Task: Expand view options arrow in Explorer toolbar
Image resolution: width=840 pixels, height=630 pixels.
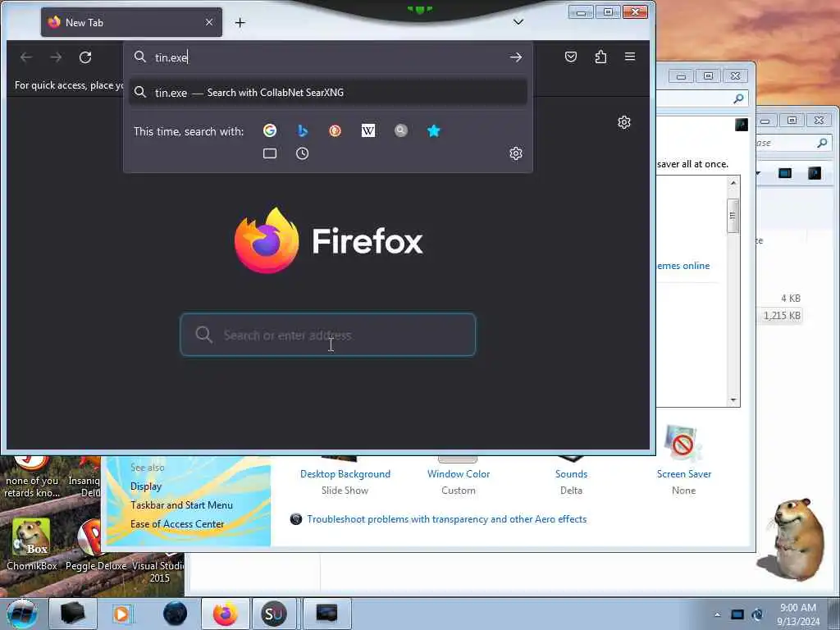Action: point(758,173)
